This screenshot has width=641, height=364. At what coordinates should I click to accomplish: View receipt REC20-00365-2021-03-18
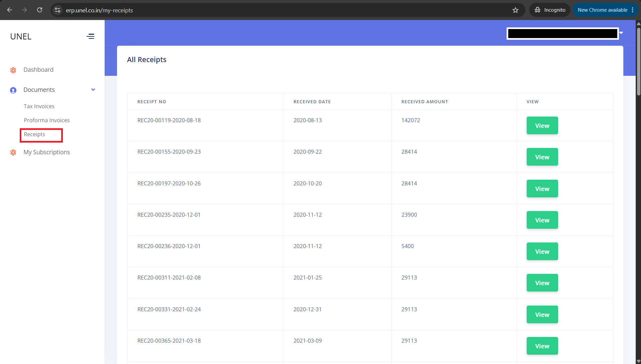pos(542,346)
